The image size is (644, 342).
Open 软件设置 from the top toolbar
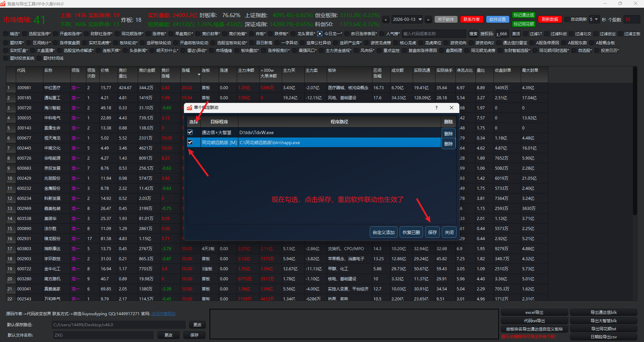pos(497,19)
